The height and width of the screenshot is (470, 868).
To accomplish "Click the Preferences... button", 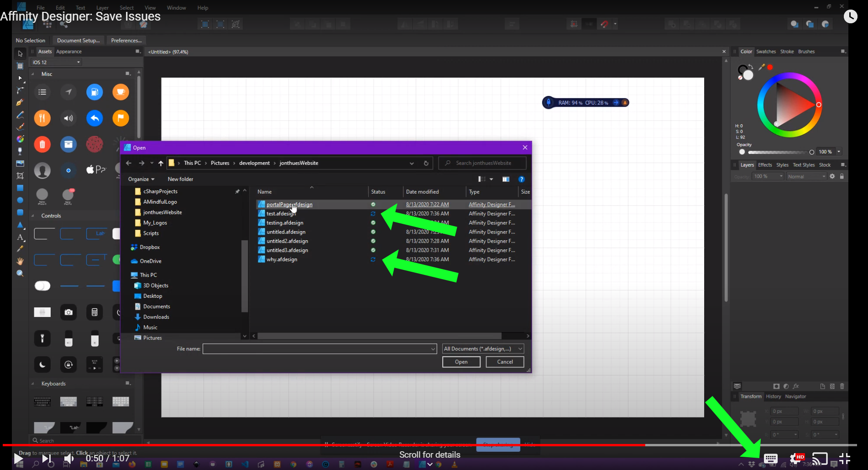I will 126,41.
